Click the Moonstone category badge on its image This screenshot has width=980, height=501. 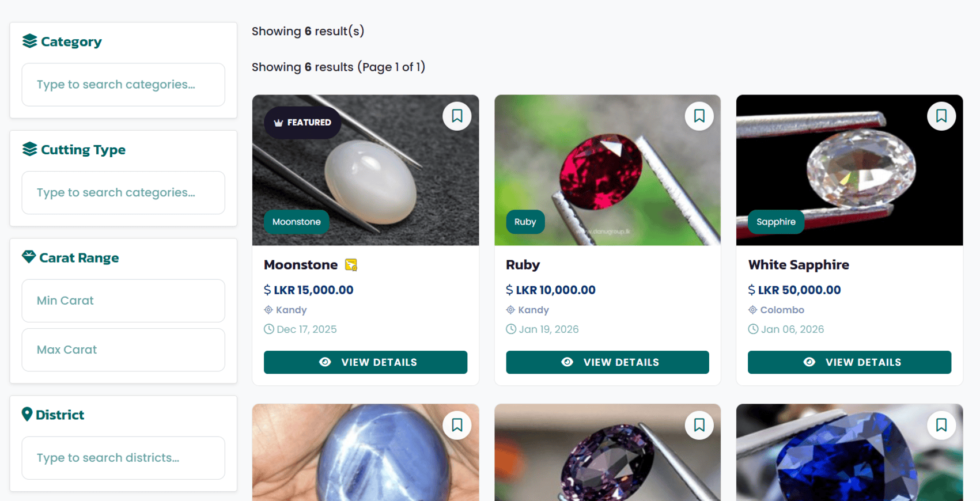pyautogui.click(x=296, y=222)
